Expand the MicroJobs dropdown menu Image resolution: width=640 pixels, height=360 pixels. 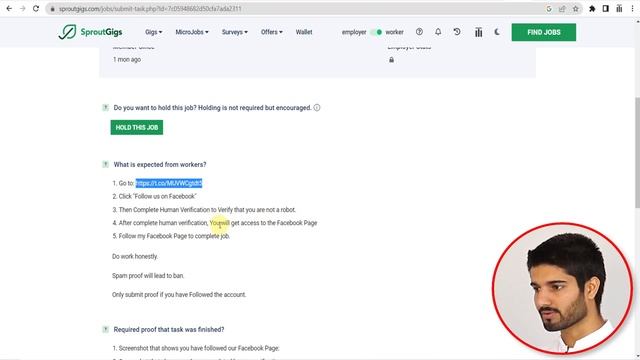192,32
